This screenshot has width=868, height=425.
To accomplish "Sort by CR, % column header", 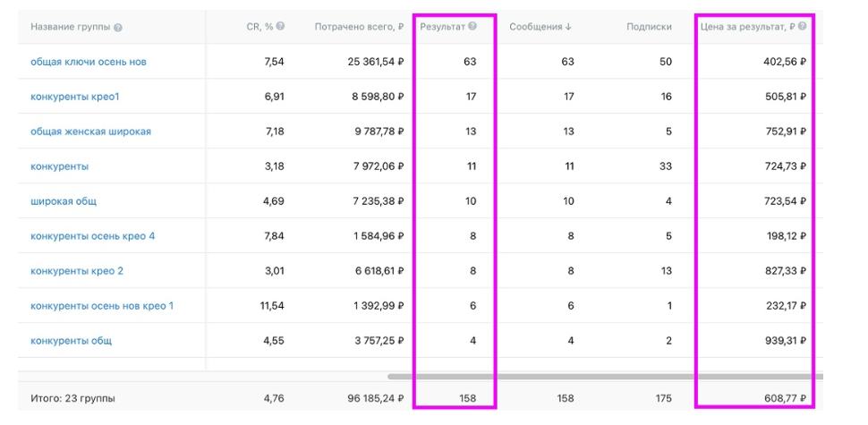I will [260, 27].
